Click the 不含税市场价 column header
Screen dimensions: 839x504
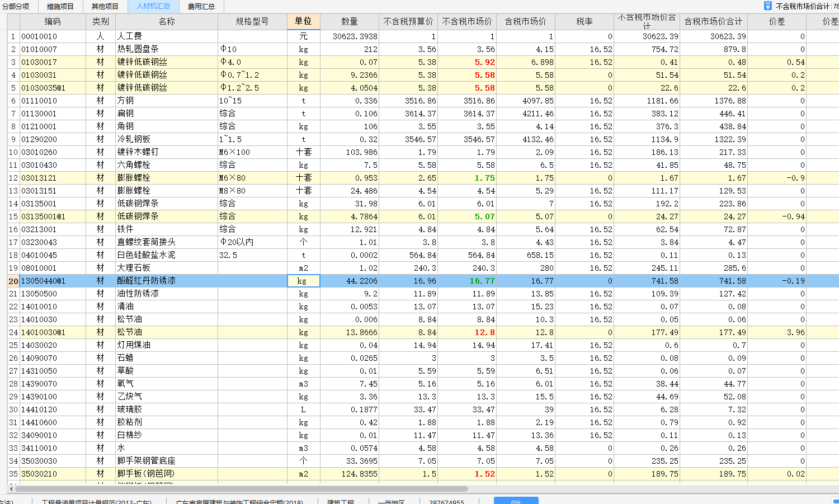click(x=467, y=21)
